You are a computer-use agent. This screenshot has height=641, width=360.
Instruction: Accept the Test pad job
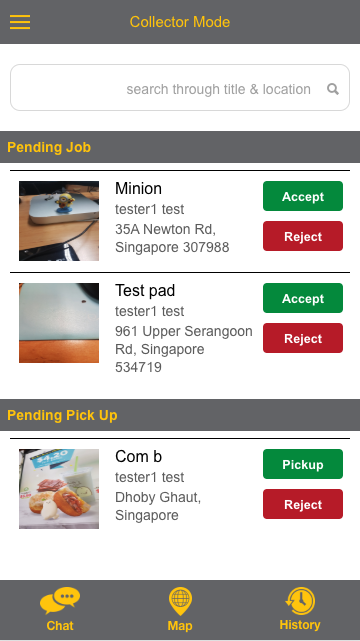303,298
